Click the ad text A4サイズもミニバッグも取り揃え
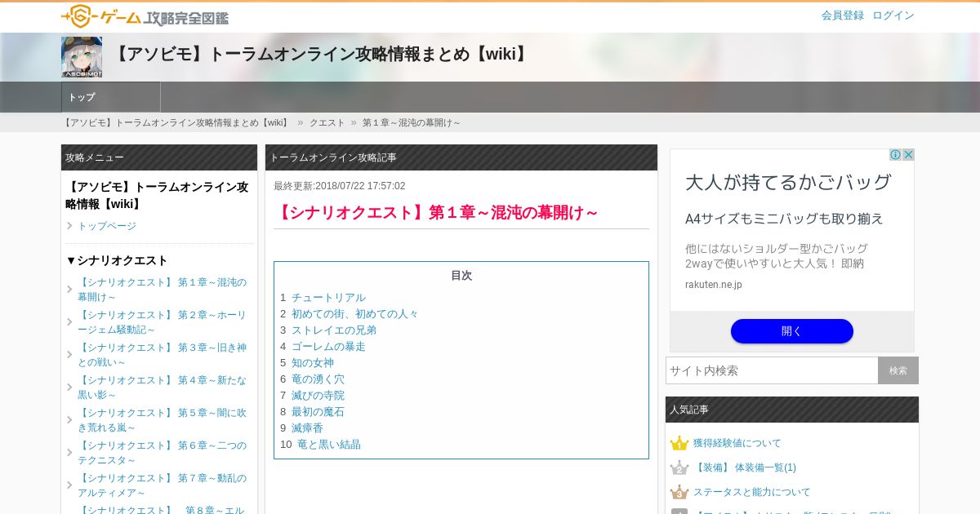Screen dimensions: 980x514 point(784,219)
